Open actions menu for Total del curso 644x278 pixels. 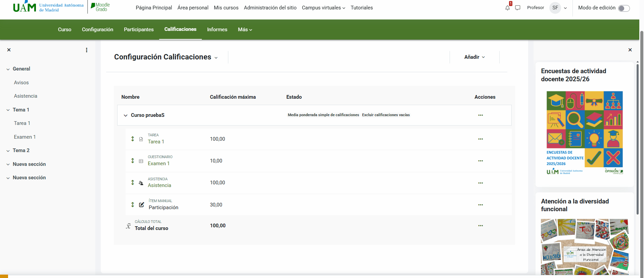480,226
